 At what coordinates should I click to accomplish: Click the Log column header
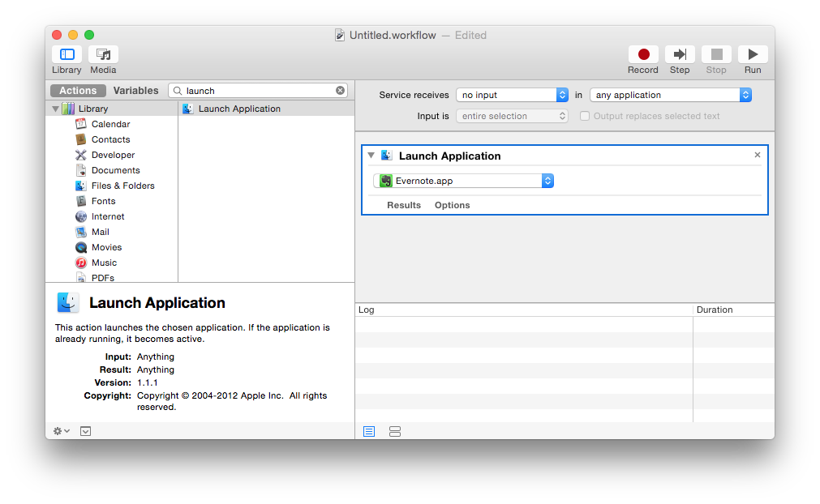[x=524, y=310]
